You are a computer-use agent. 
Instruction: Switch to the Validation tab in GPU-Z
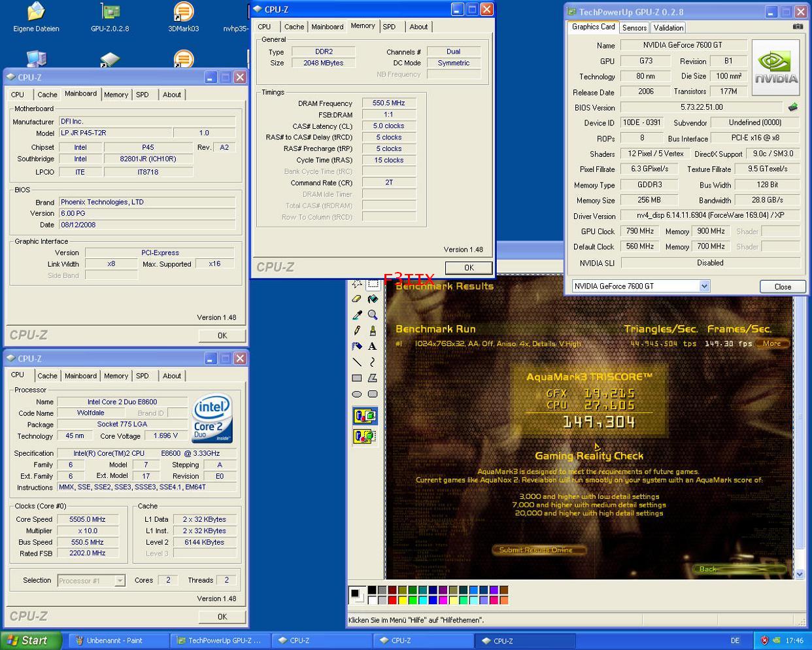[668, 27]
